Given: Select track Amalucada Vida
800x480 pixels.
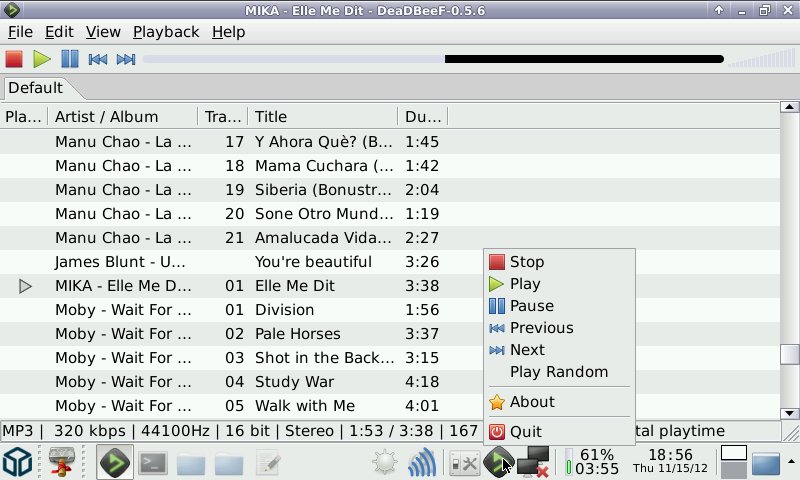Looking at the screenshot, I should click(390, 238).
